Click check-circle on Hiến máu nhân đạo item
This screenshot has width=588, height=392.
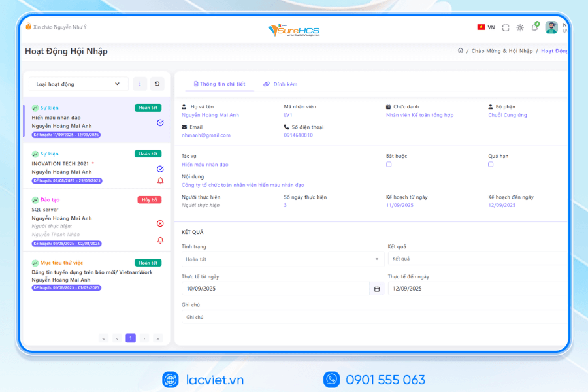[x=161, y=122]
